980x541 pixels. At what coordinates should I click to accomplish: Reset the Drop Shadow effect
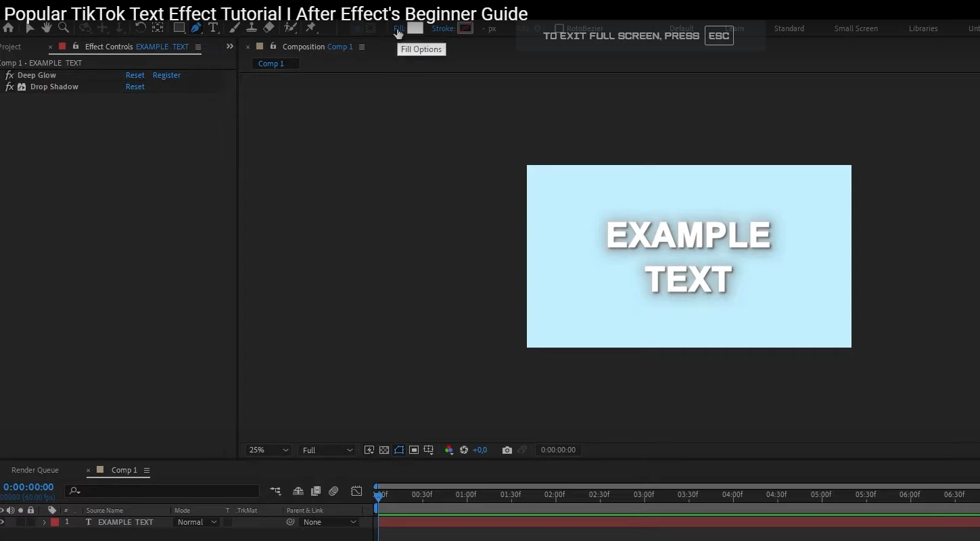click(135, 87)
